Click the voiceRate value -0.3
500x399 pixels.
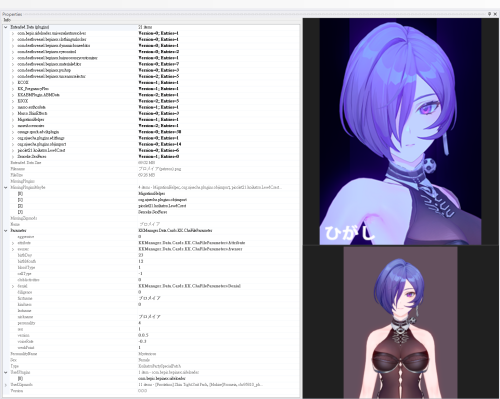click(142, 342)
